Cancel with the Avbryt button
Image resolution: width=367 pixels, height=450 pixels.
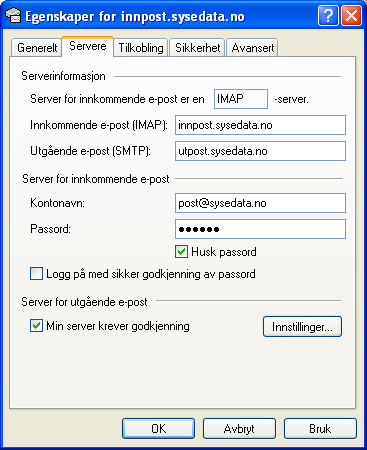(x=239, y=429)
